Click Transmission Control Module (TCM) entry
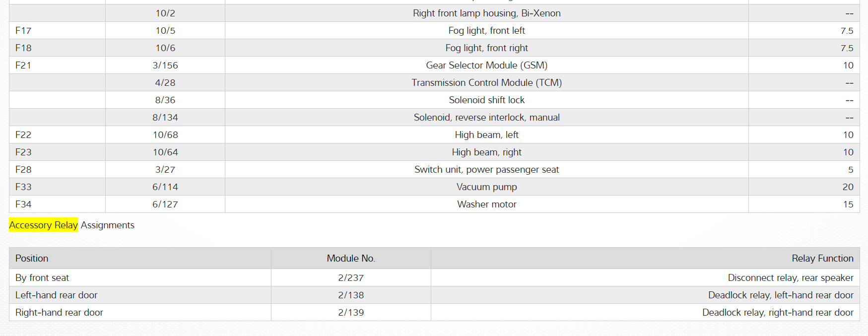 tap(486, 83)
